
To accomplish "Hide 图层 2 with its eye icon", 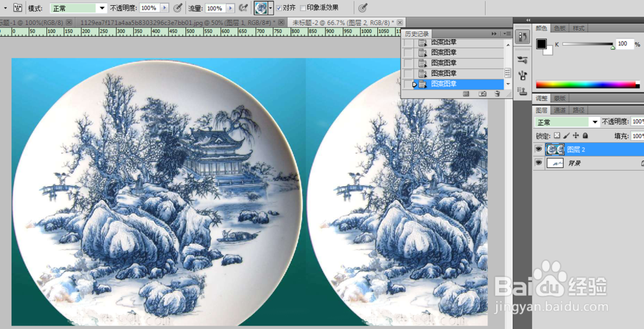I will [538, 149].
